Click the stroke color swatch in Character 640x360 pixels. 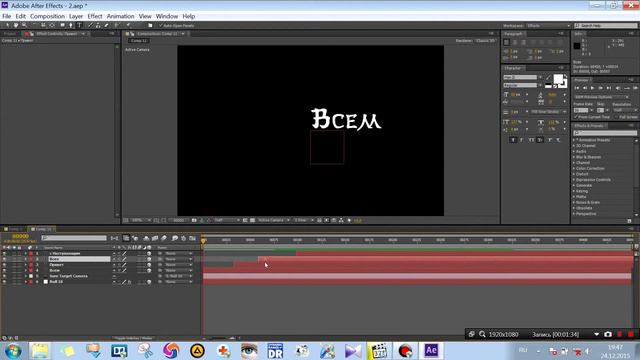click(563, 84)
